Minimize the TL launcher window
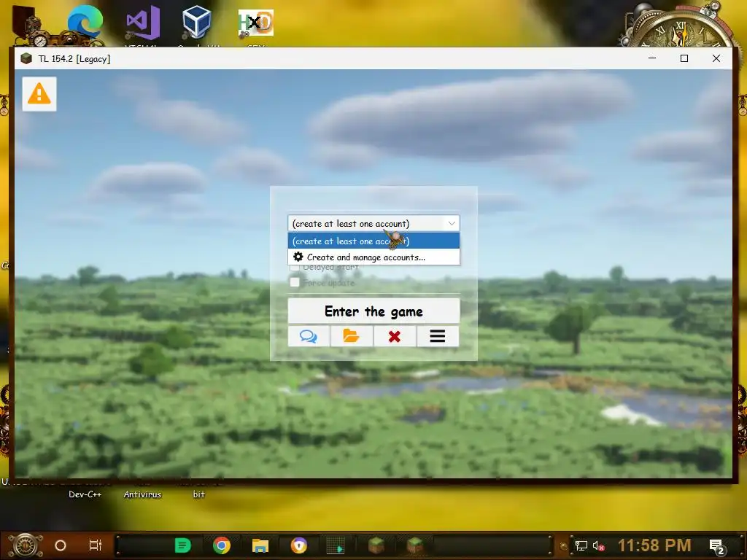 click(x=652, y=58)
